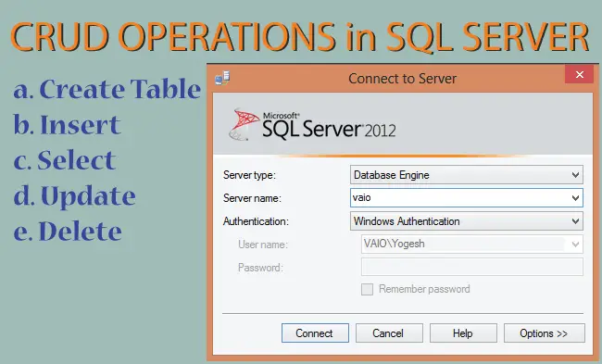Viewport: 602px width, 364px height.
Task: Click the 'c. Select' text
Action: (x=64, y=160)
